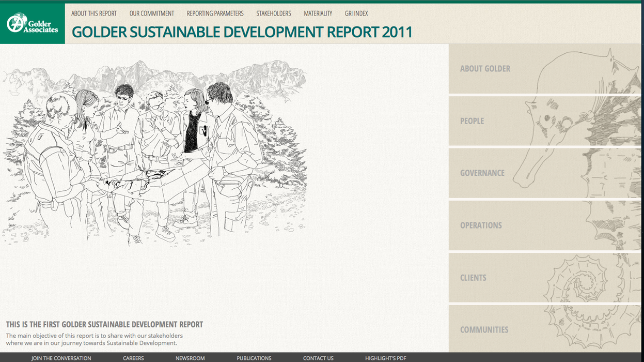Open the Careers footer link
This screenshot has height=362, width=644.
click(133, 358)
